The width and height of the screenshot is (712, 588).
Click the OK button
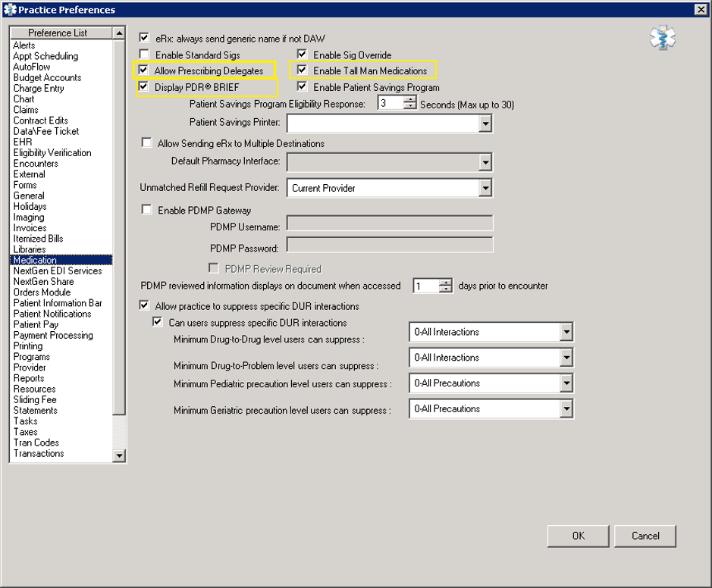(x=578, y=536)
